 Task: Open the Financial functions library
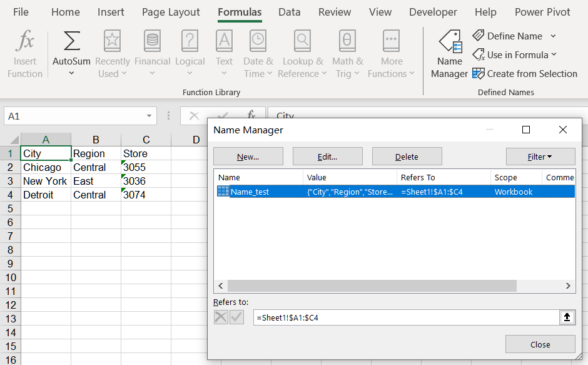coord(152,54)
